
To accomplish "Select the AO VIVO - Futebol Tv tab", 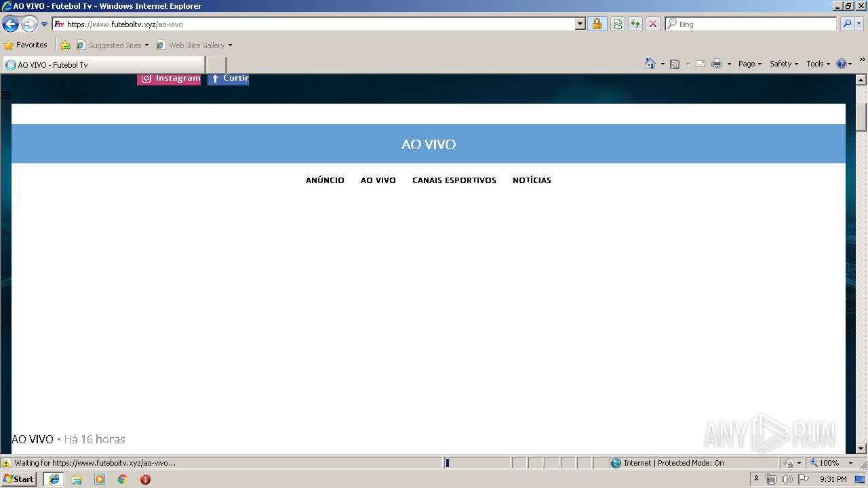I will click(104, 65).
